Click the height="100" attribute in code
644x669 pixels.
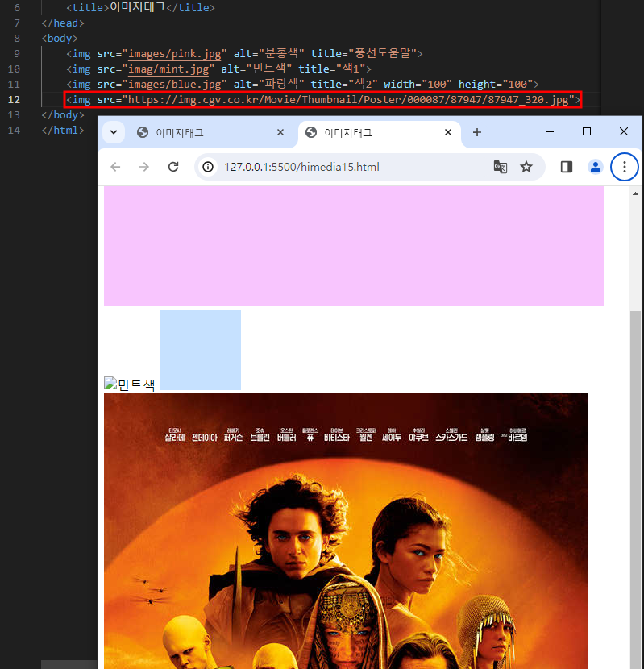pyautogui.click(x=496, y=85)
